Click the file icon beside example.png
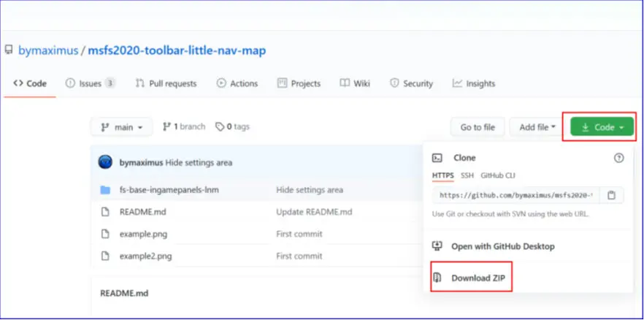This screenshot has width=644, height=320. tap(106, 234)
